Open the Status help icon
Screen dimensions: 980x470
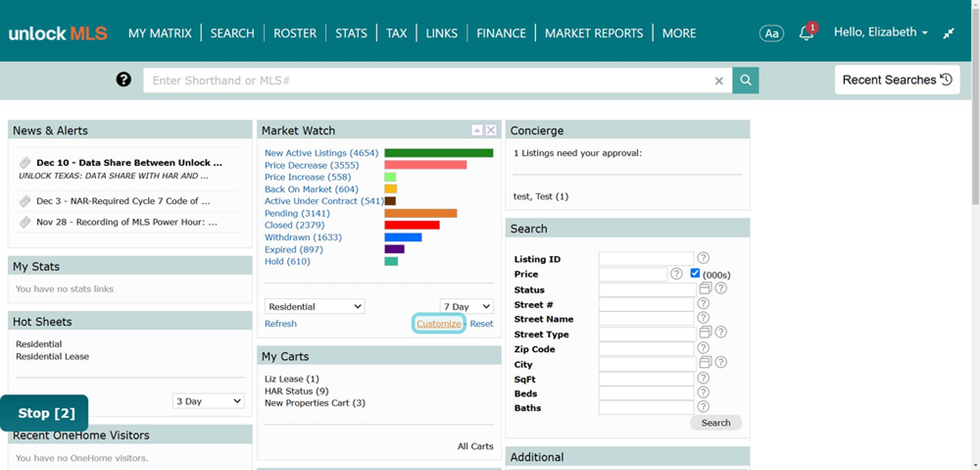point(721,288)
